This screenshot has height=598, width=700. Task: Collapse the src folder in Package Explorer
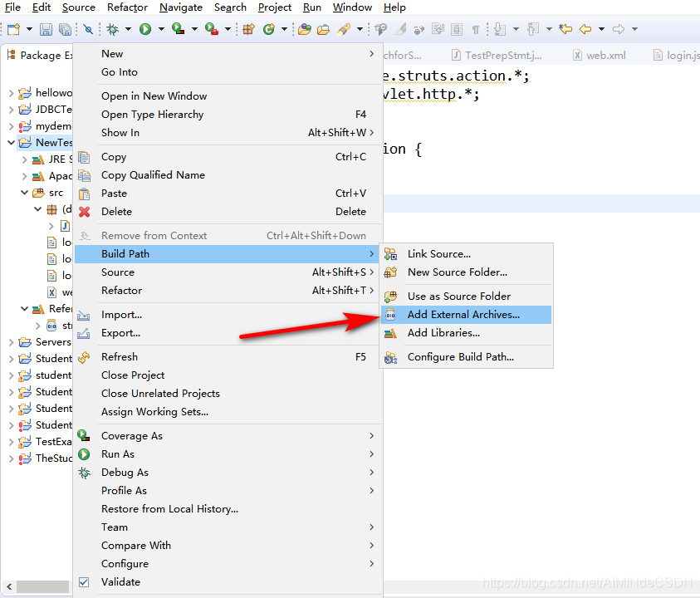[25, 192]
